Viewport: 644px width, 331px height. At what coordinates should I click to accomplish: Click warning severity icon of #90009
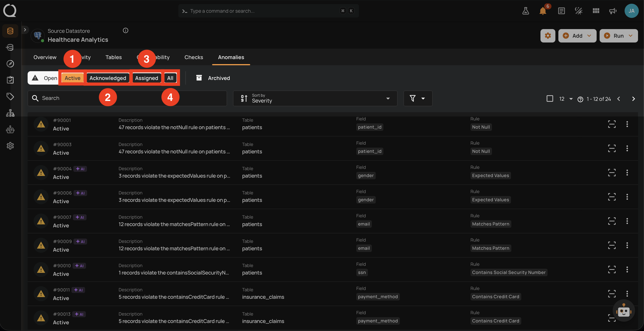(x=41, y=245)
